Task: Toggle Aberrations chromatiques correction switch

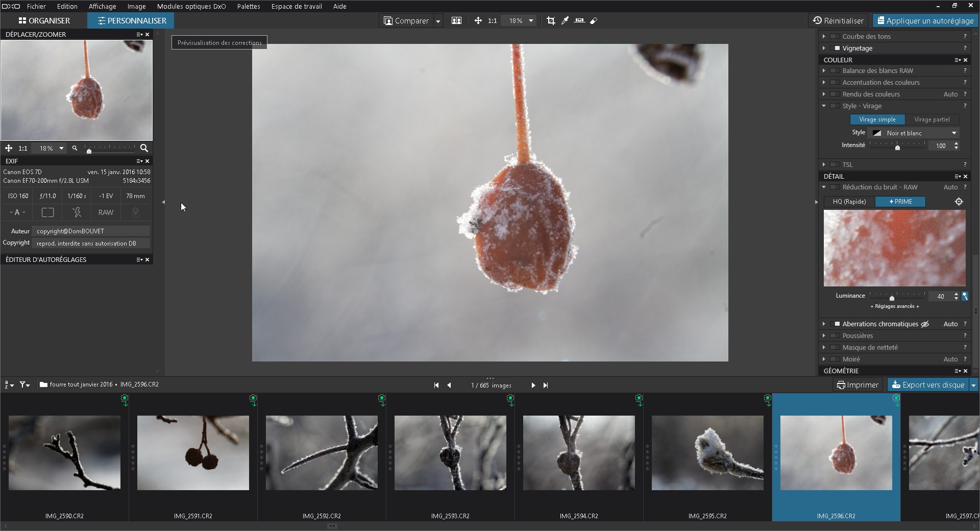Action: pos(836,324)
